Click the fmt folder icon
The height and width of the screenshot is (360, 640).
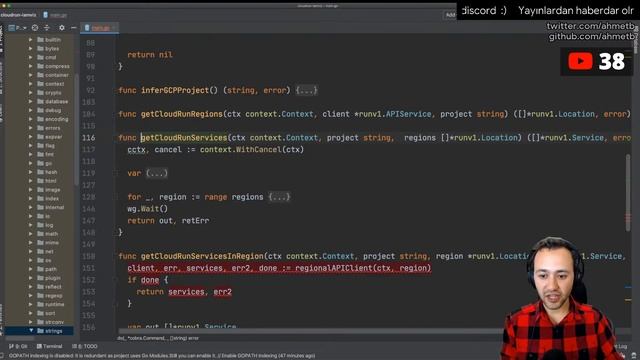[x=40, y=154]
